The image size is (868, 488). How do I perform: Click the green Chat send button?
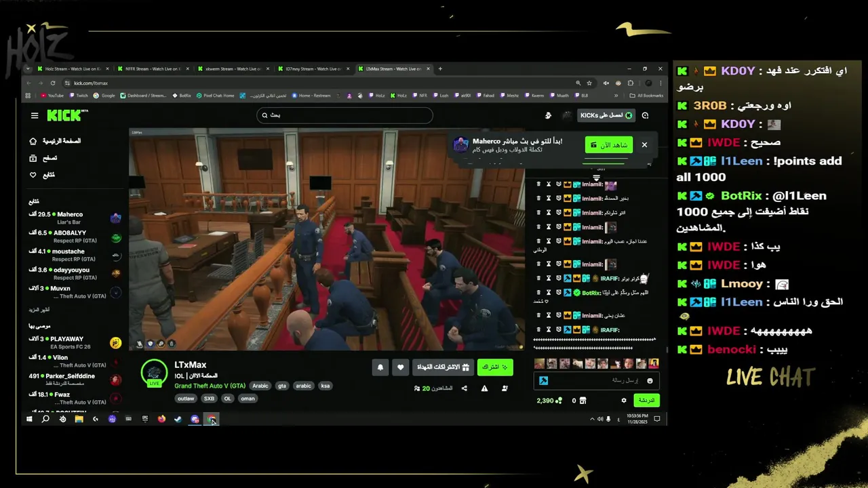click(647, 401)
